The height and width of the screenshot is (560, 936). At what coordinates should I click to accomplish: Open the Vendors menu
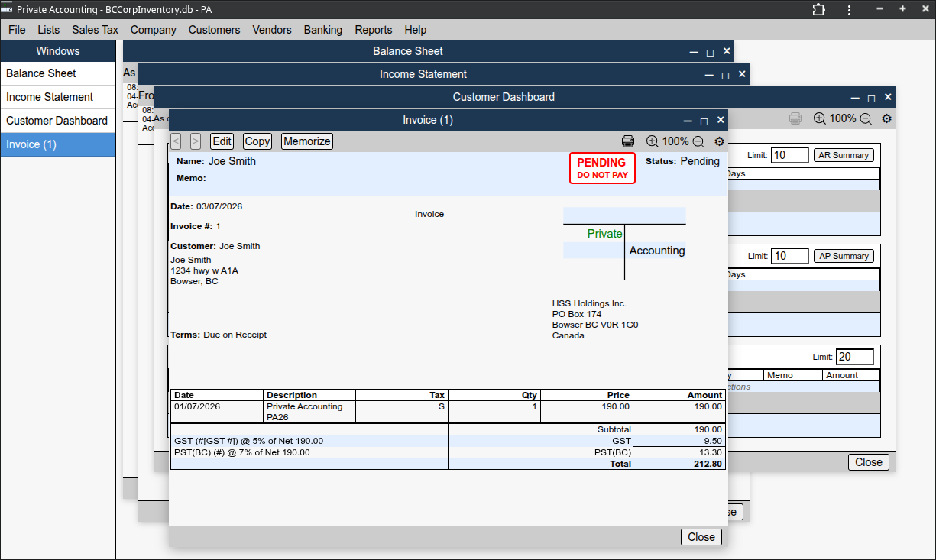tap(272, 30)
